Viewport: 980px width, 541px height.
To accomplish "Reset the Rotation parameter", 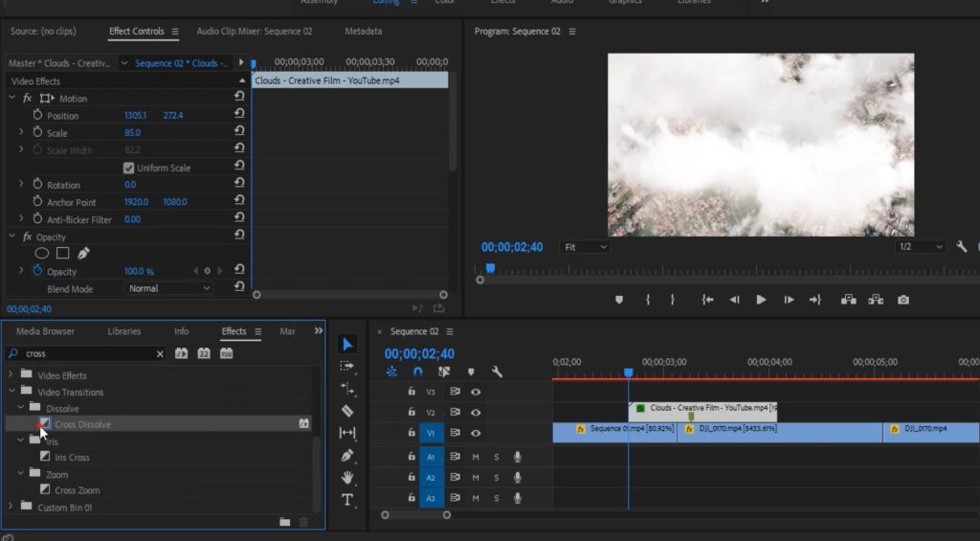I will pyautogui.click(x=238, y=184).
